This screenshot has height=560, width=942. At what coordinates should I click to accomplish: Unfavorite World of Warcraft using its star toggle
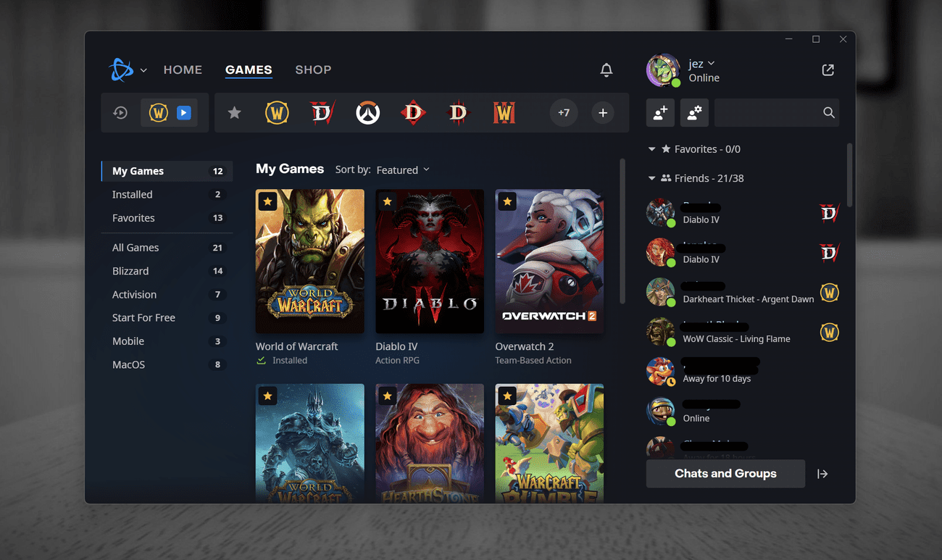tap(267, 201)
